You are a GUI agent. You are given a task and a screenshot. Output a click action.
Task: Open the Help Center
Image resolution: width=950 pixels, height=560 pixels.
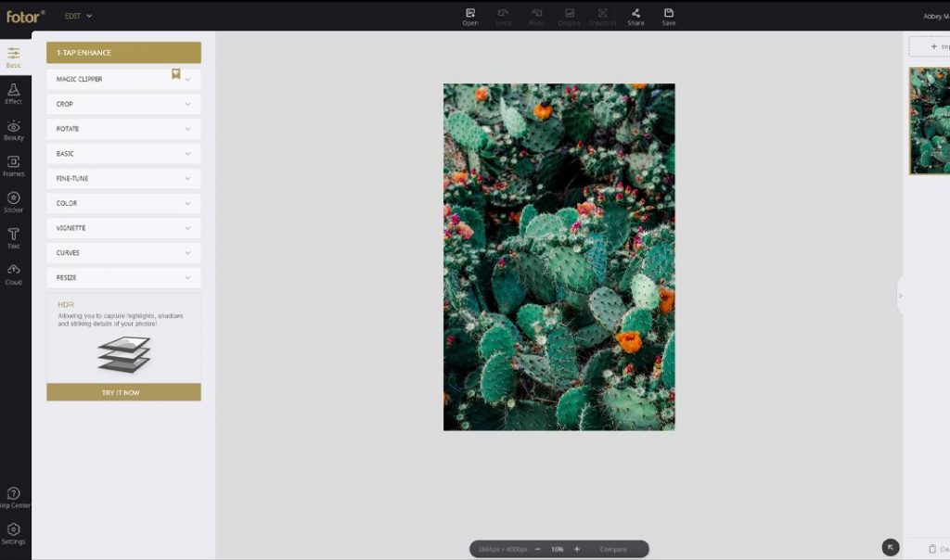pyautogui.click(x=13, y=498)
